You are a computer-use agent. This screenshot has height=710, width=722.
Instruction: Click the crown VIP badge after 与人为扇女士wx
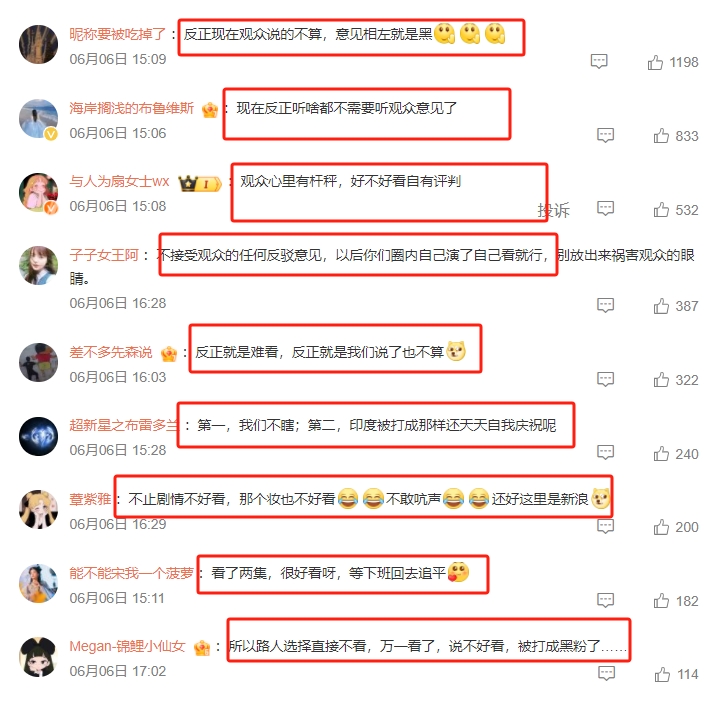[200, 184]
